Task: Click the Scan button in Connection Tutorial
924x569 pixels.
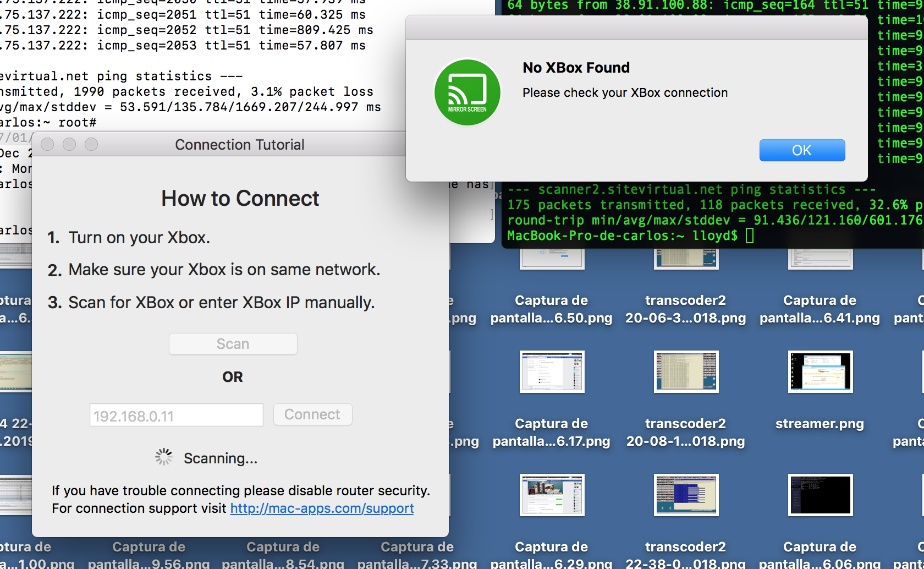Action: [233, 344]
